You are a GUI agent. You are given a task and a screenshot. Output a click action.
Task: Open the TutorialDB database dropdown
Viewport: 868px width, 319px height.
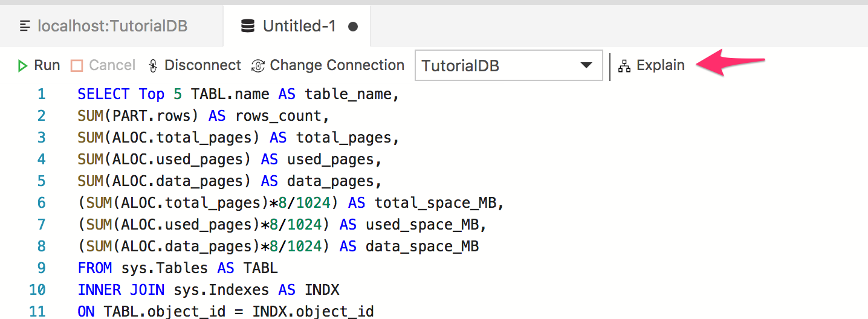[x=509, y=65]
